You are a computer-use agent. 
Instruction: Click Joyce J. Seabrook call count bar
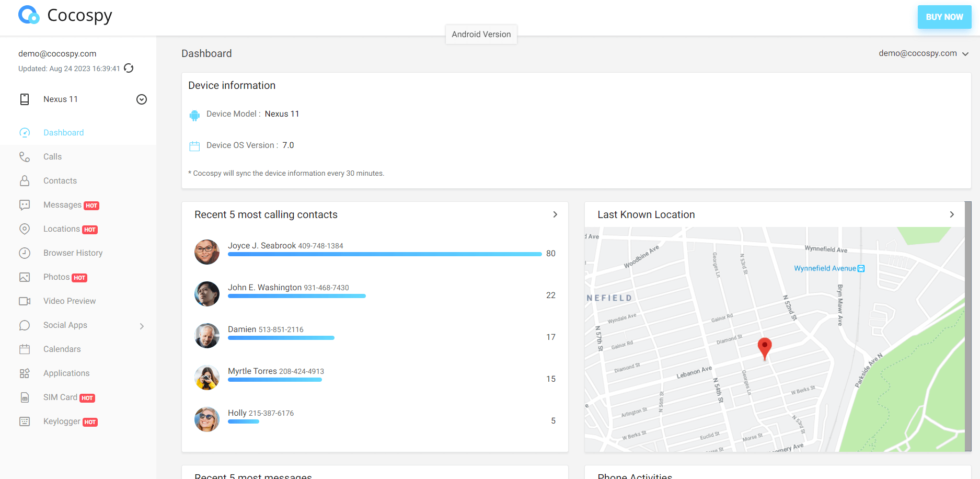pyautogui.click(x=385, y=254)
